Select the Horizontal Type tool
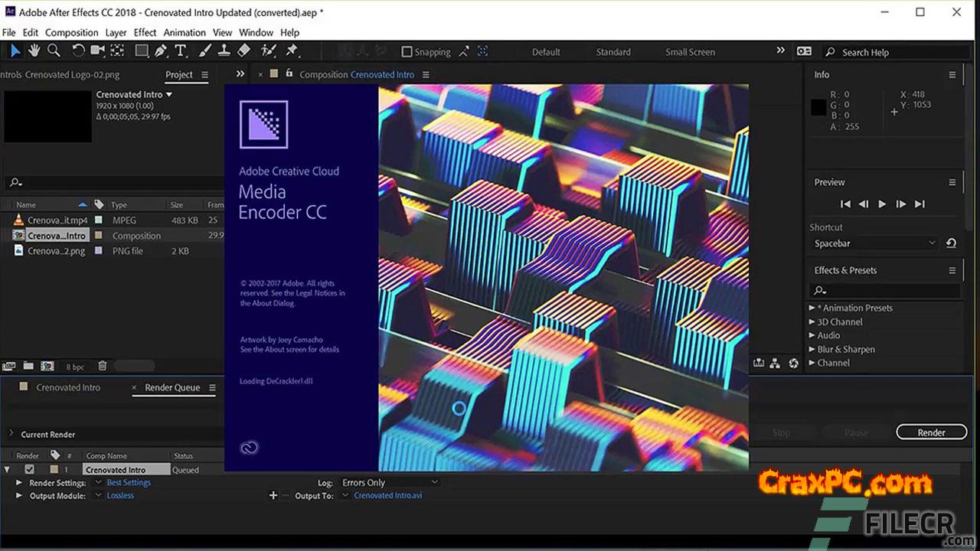Image resolution: width=980 pixels, height=551 pixels. coord(181,51)
